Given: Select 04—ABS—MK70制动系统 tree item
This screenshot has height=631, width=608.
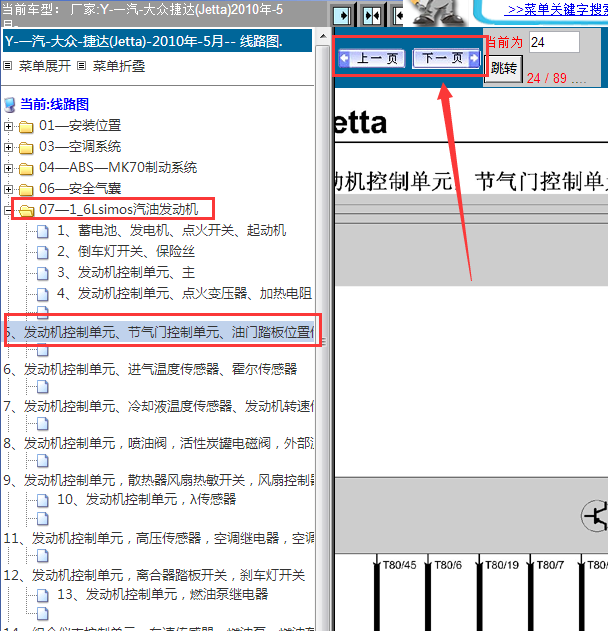Looking at the screenshot, I should pos(118,167).
